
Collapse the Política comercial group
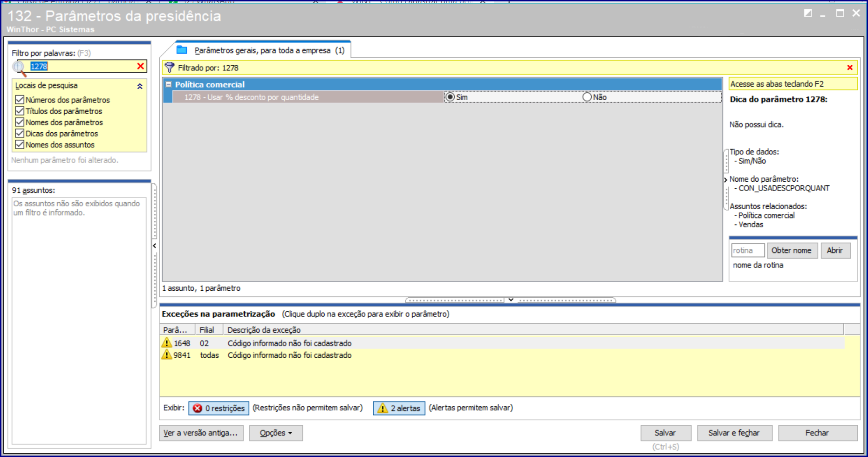pos(169,85)
